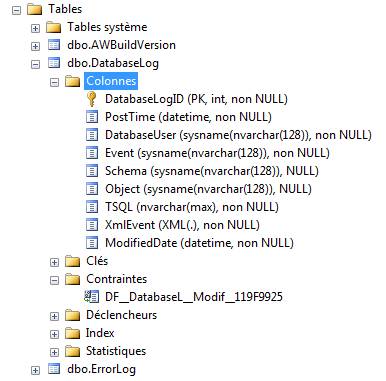386x381 pixels.
Task: Click the Contraintes folder icon
Action: 72,279
